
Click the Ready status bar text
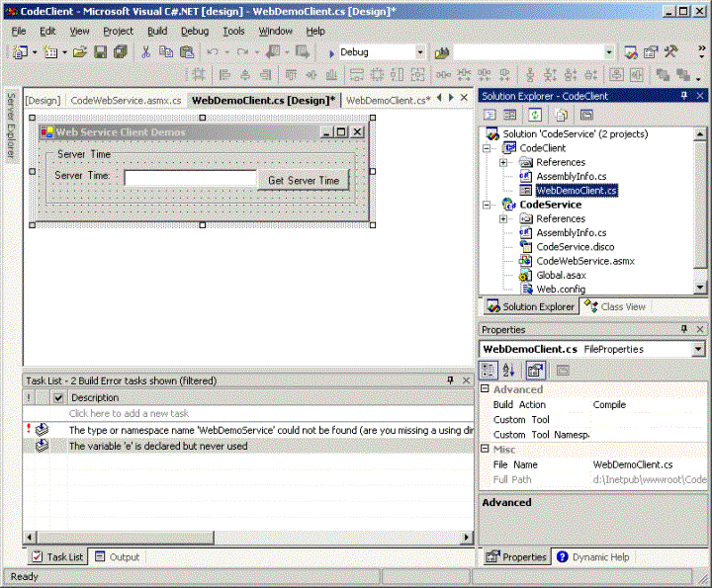click(x=25, y=577)
